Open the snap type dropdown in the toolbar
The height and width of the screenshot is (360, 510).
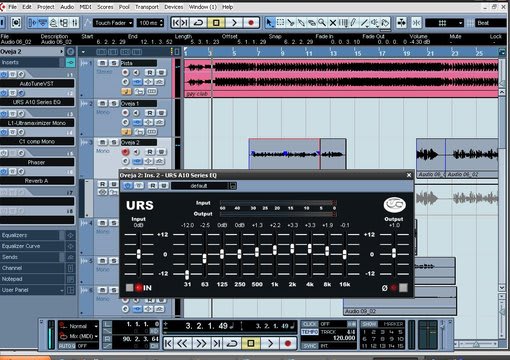pos(444,23)
